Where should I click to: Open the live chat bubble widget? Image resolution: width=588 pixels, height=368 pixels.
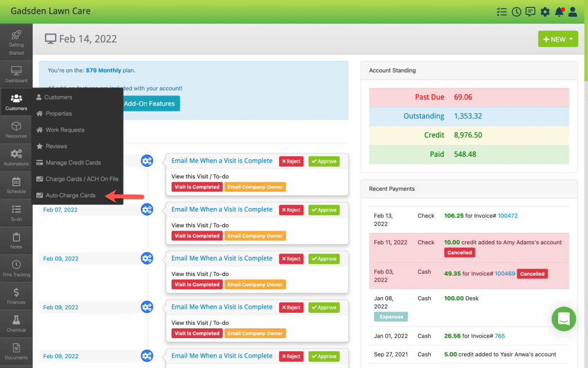click(x=564, y=319)
